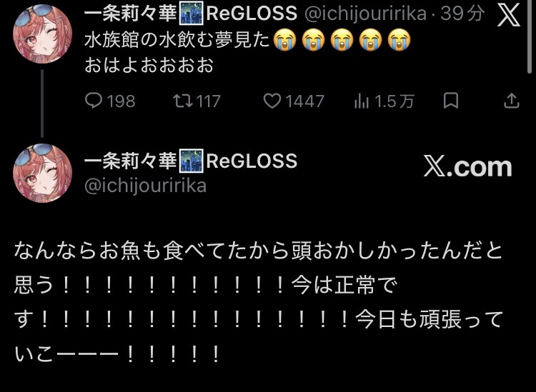
Task: Click the @ichijouririka handle in top tweet
Action: (x=365, y=14)
